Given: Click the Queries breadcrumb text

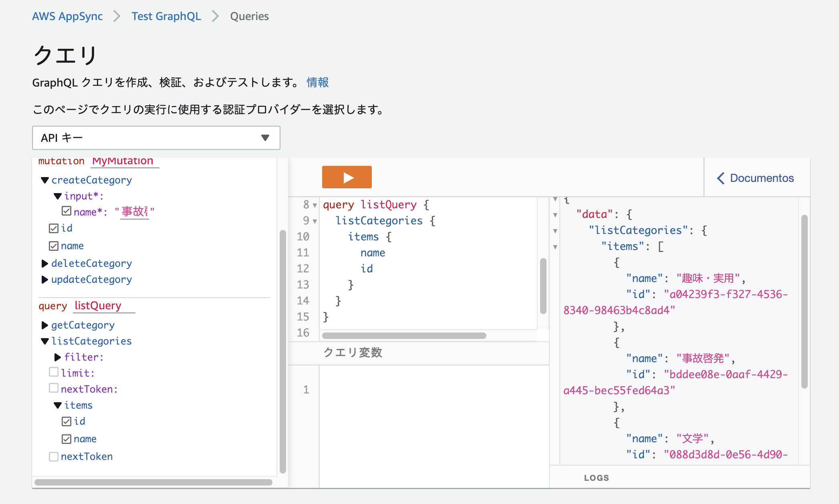Looking at the screenshot, I should pyautogui.click(x=249, y=16).
